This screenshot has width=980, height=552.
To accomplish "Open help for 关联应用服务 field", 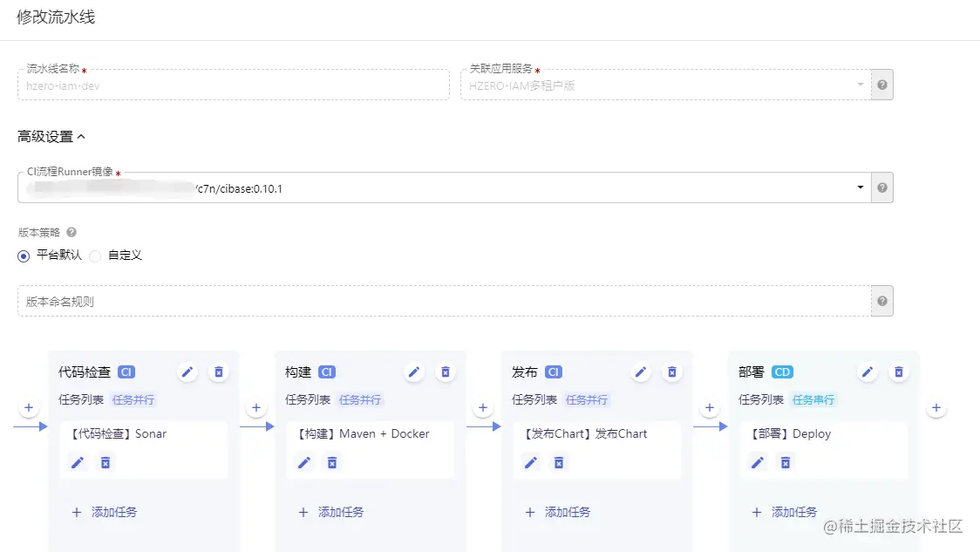I will pyautogui.click(x=881, y=85).
